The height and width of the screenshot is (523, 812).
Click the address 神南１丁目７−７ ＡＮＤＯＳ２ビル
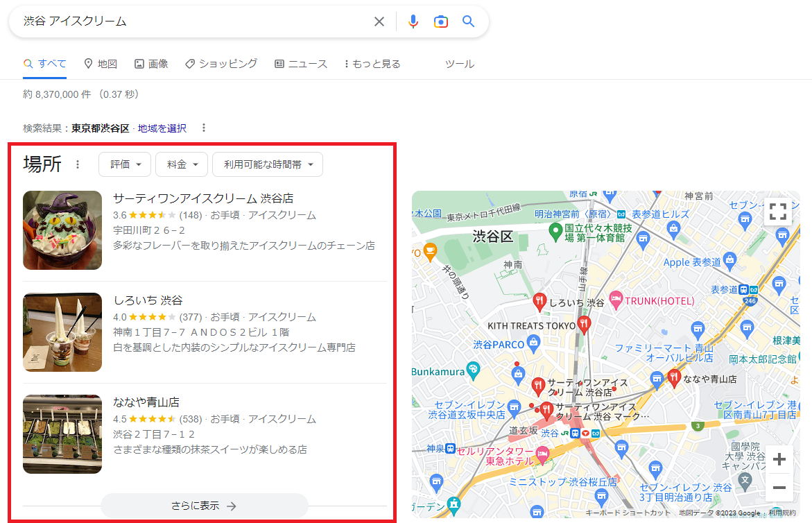202,332
